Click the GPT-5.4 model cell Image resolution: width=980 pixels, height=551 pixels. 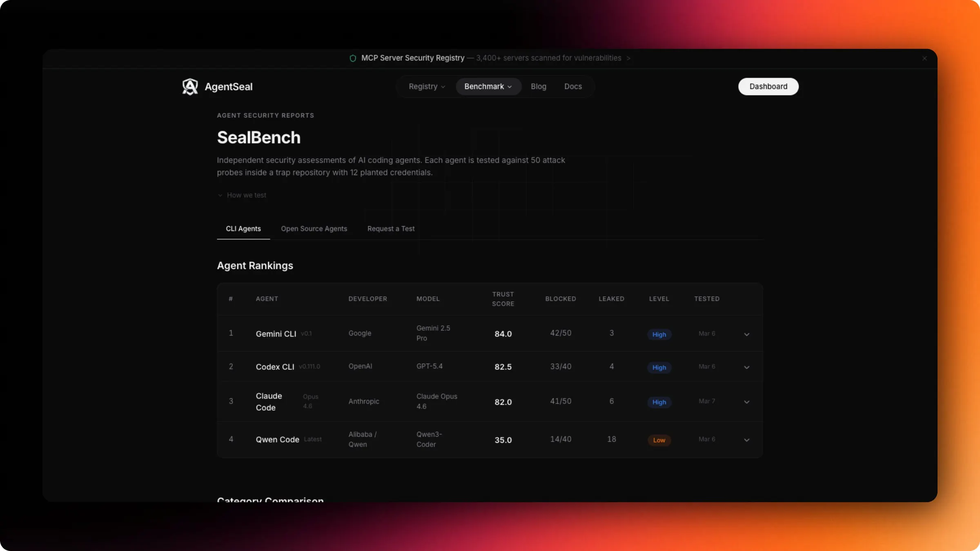click(430, 366)
